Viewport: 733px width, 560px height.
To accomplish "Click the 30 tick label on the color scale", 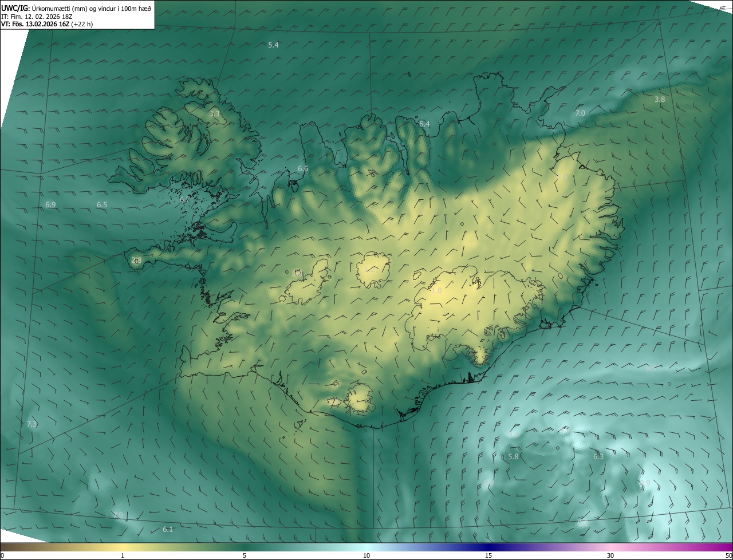I will pos(610,555).
